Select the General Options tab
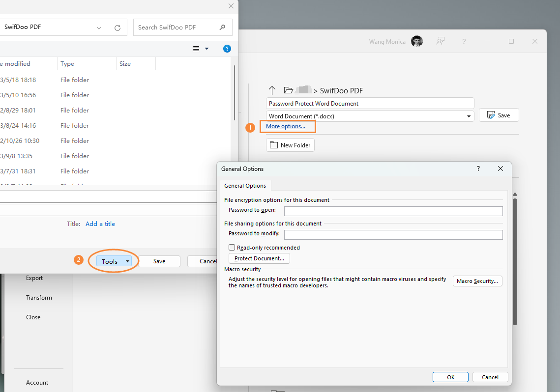The image size is (560, 392). [245, 186]
